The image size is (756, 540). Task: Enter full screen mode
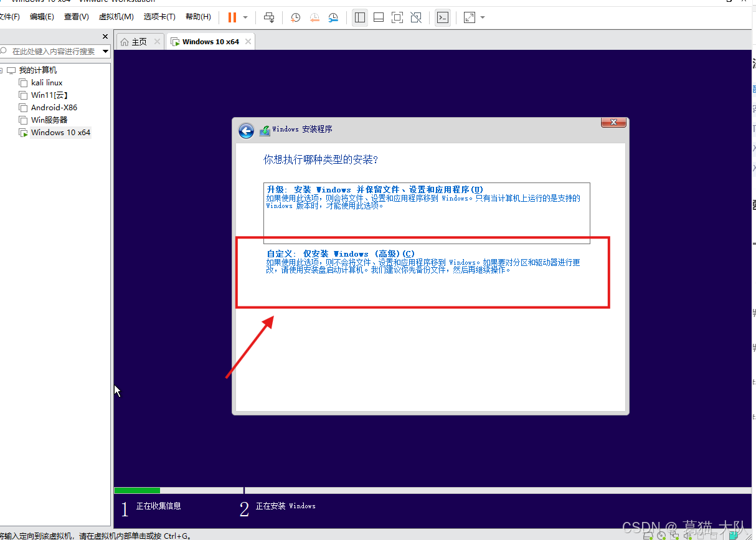coord(397,17)
